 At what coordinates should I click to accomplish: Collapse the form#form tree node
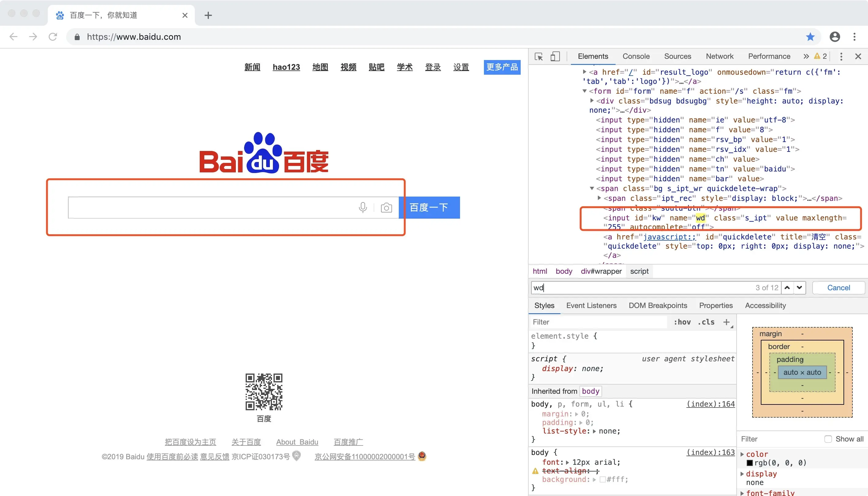click(x=584, y=91)
